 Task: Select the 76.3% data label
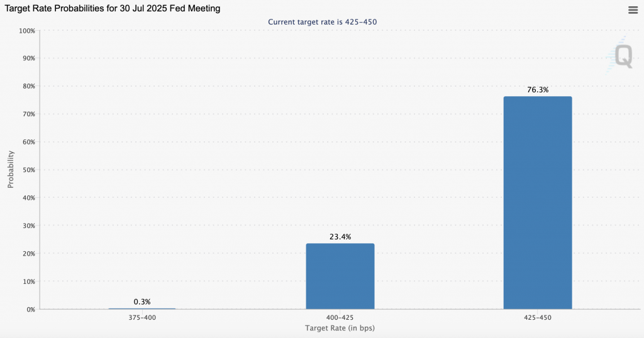coord(538,90)
